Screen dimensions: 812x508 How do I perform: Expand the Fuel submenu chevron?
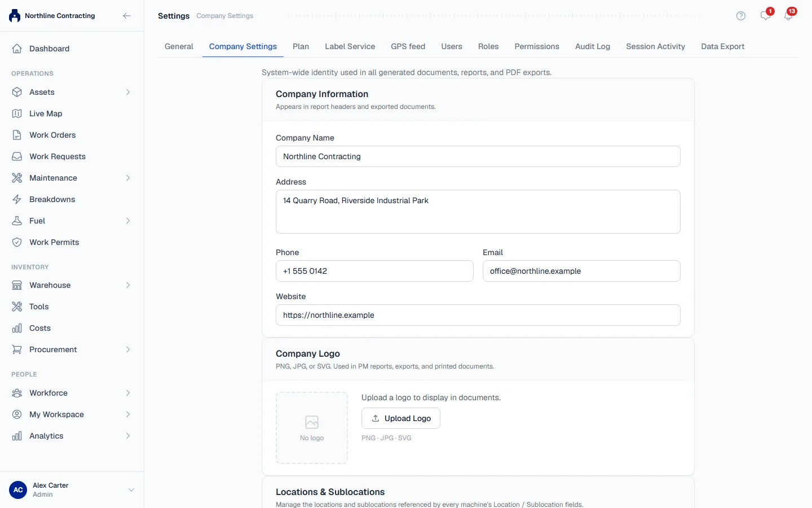click(128, 221)
